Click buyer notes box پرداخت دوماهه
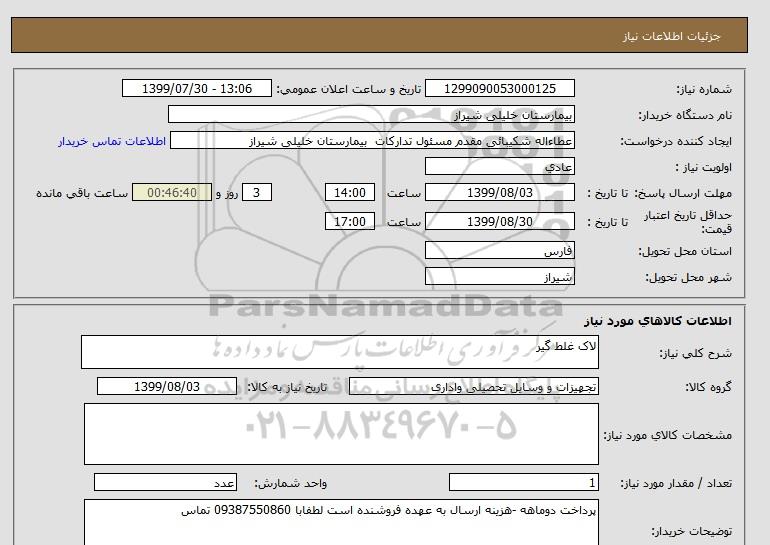Screen dimensions: 770x545 (x=341, y=523)
